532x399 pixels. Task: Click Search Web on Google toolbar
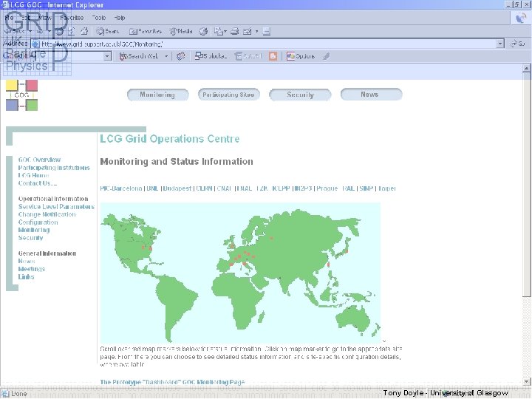coord(139,56)
